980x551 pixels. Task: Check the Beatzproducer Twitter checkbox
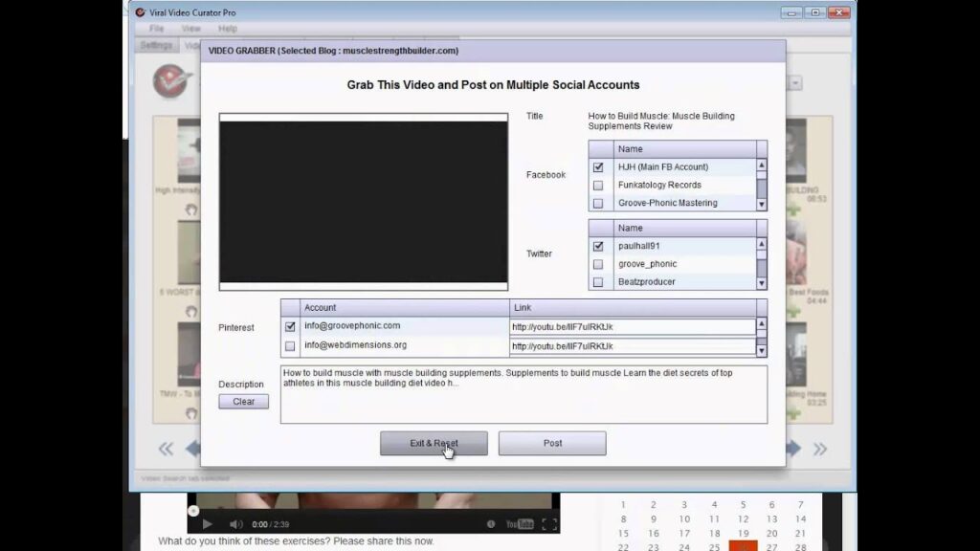[x=598, y=282]
